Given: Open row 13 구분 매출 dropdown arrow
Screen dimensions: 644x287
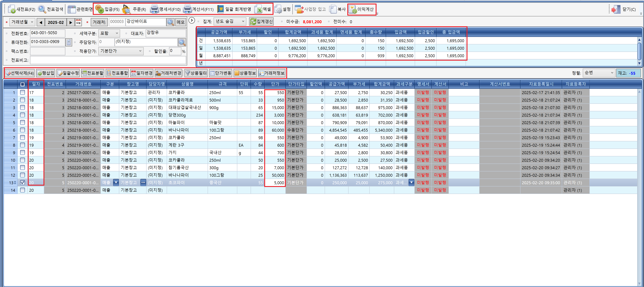Looking at the screenshot, I should 116,182.
